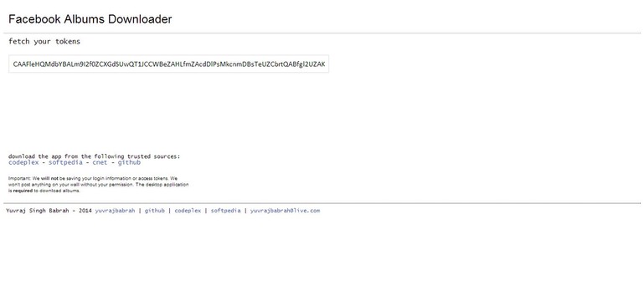Click the yuvrajbabrah@live.com email link
The height and width of the screenshot is (301, 644).
285,211
